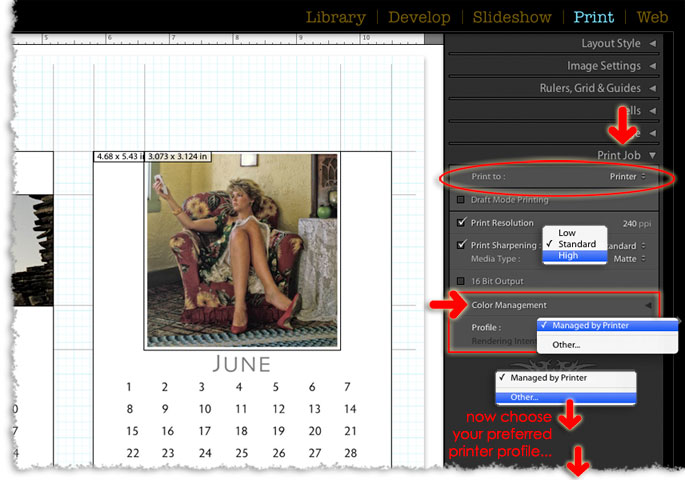Viewport: 685px width, 480px height.
Task: Select Low sharpening option
Action: tap(567, 233)
